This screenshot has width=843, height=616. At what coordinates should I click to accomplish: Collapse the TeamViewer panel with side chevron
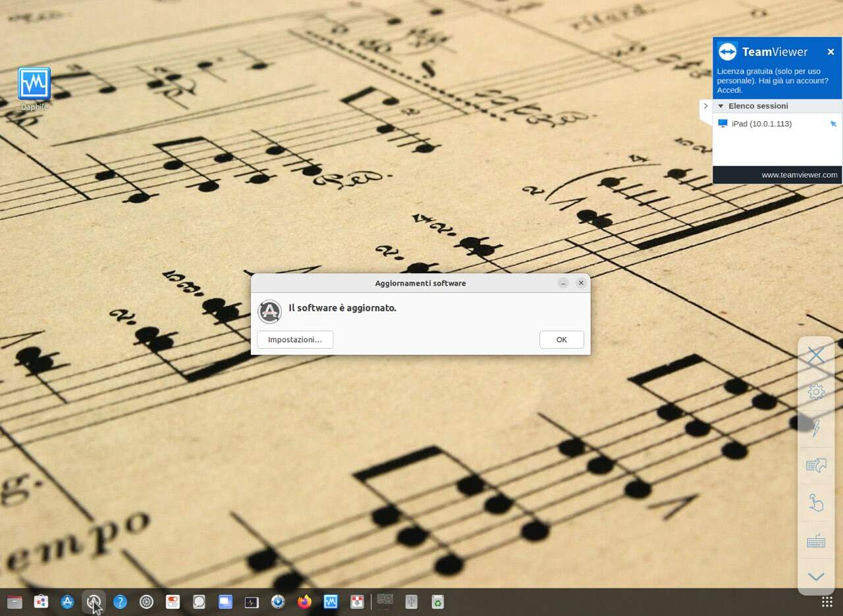pos(705,106)
